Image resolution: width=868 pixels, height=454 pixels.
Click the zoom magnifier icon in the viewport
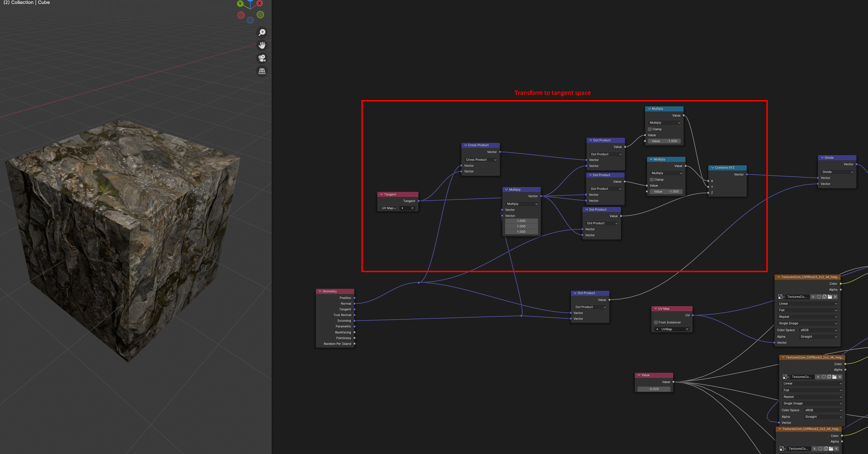pos(262,32)
